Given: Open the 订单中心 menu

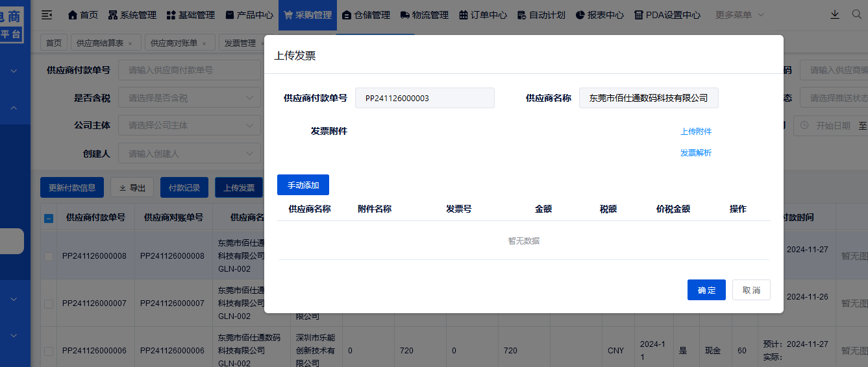Looking at the screenshot, I should (483, 15).
